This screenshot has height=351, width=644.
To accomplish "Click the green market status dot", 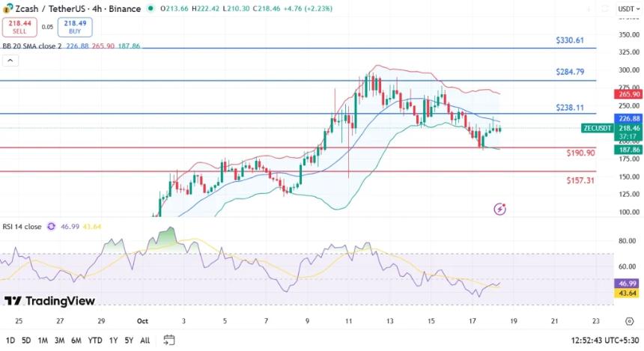I will point(151,9).
